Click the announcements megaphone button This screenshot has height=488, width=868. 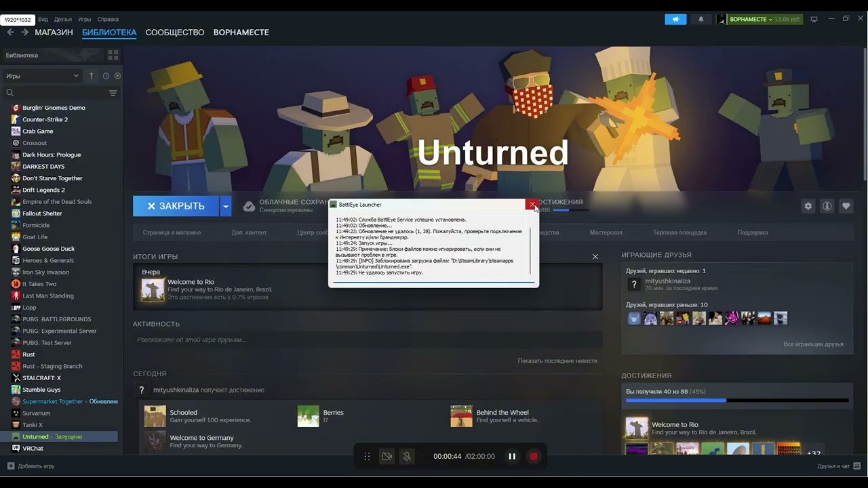point(675,19)
